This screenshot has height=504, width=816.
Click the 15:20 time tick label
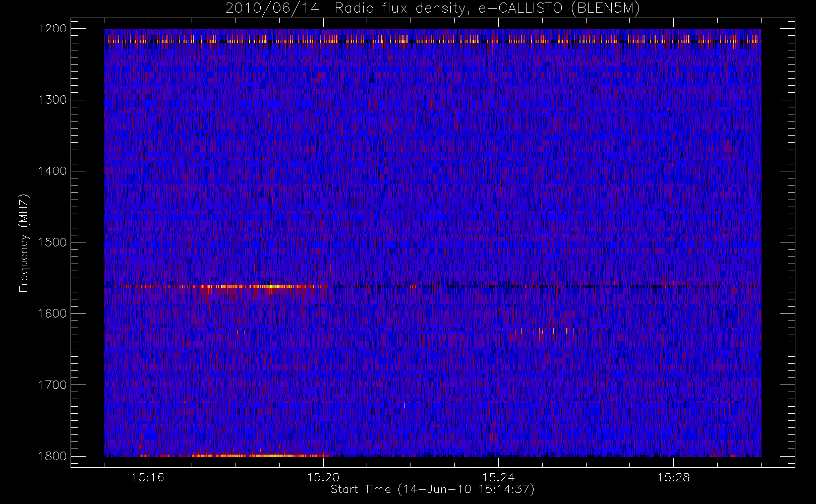click(323, 477)
